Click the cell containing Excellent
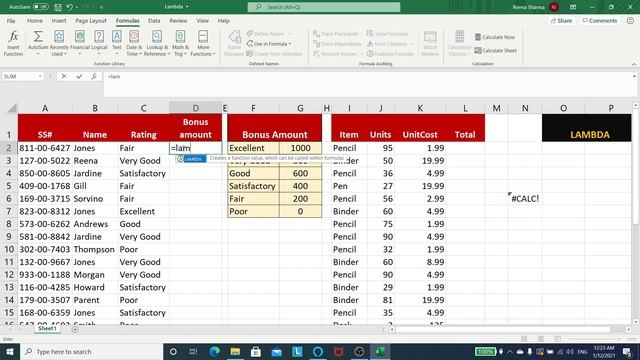The image size is (640, 360). 253,148
